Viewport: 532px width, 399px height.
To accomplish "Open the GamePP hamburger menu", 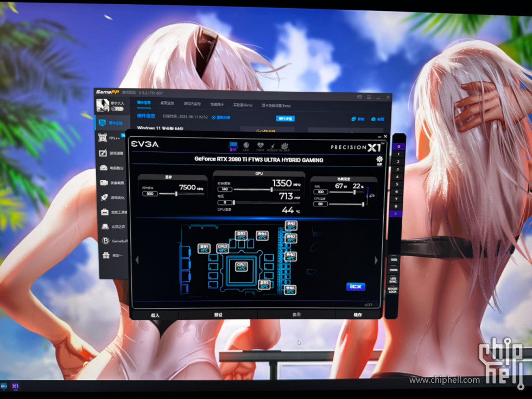I will [x=369, y=97].
